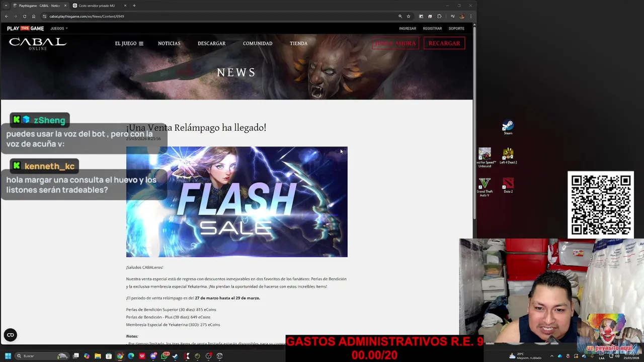Click the text 'Perlas de Bendición Superior (30 días): 815 eCoins'
Screen dimensions: 644x362
[171, 310]
